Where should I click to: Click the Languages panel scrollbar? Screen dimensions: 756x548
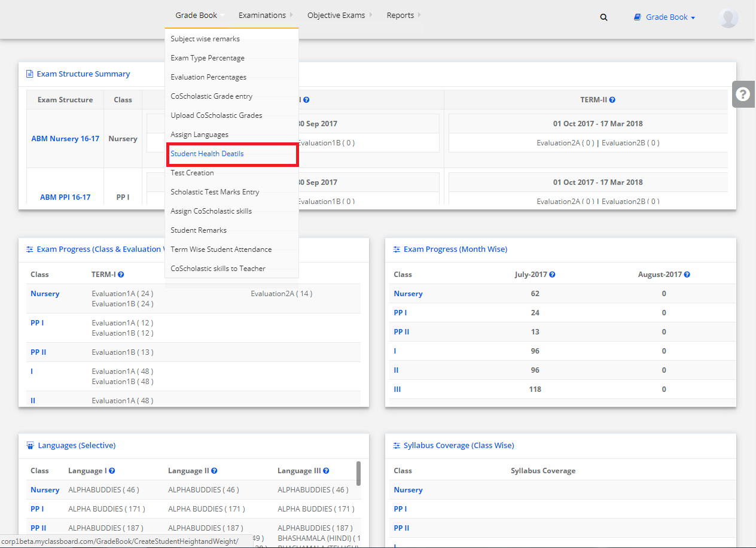pyautogui.click(x=358, y=473)
